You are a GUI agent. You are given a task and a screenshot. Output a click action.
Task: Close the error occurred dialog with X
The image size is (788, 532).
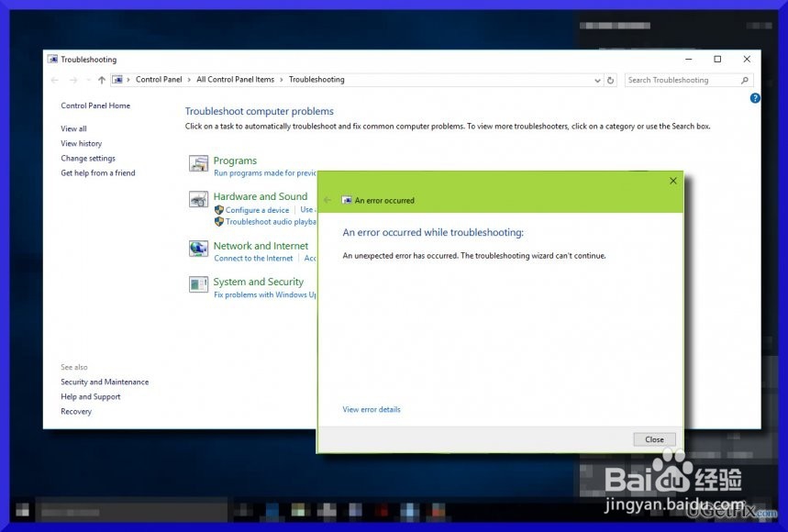pos(673,181)
